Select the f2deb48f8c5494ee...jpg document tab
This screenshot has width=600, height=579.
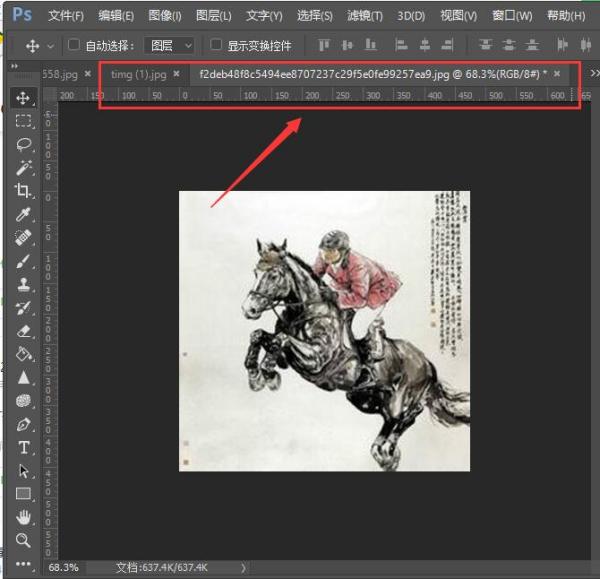pos(373,74)
